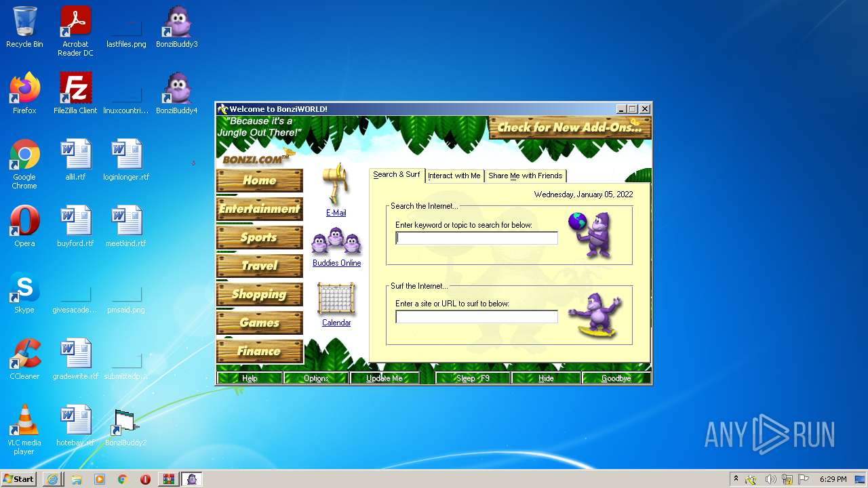Open the Finance wooden sign
The width and height of the screenshot is (868, 488).
pyautogui.click(x=260, y=352)
